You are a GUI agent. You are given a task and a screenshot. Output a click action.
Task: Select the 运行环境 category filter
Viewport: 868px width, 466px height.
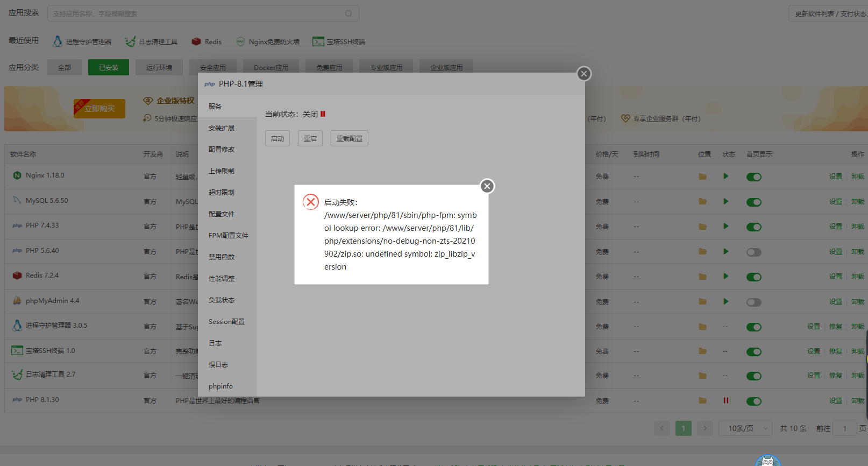(159, 67)
